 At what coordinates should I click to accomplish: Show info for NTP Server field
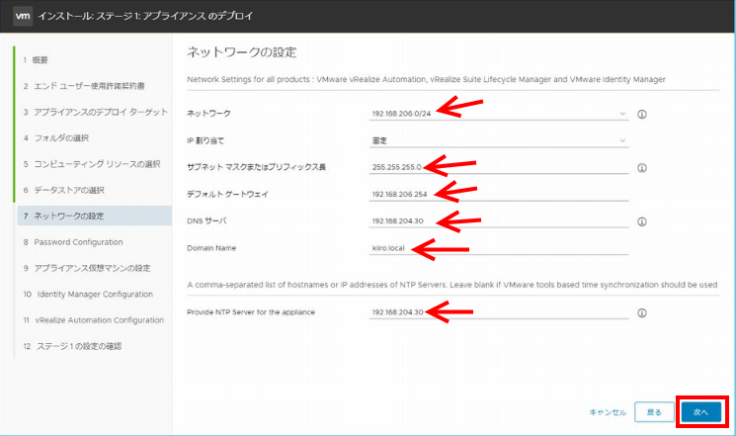[642, 313]
